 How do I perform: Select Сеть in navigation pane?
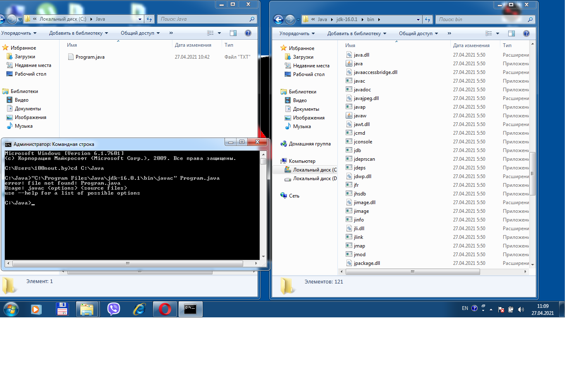tap(294, 196)
